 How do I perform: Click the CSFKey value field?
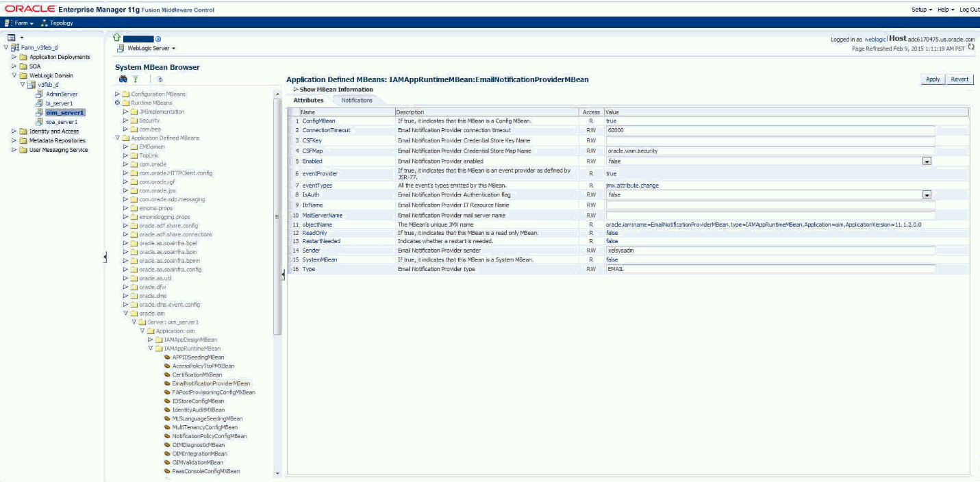770,140
